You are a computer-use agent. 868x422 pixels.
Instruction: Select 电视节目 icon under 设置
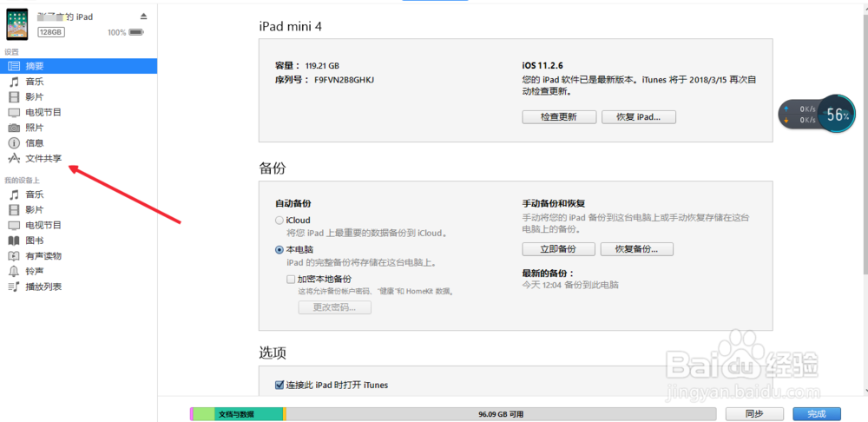tap(15, 112)
